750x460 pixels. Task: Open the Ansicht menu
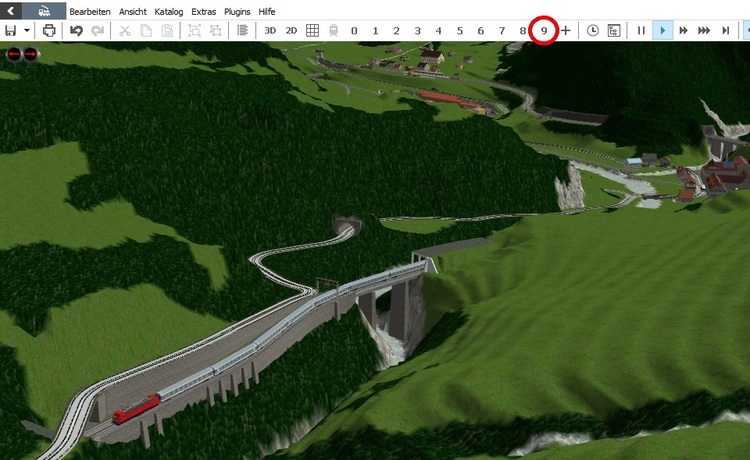(x=133, y=11)
